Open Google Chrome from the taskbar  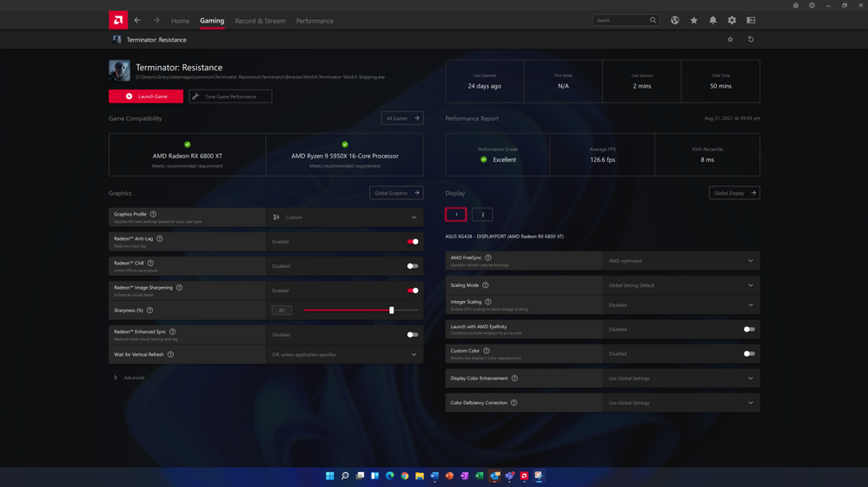(405, 476)
